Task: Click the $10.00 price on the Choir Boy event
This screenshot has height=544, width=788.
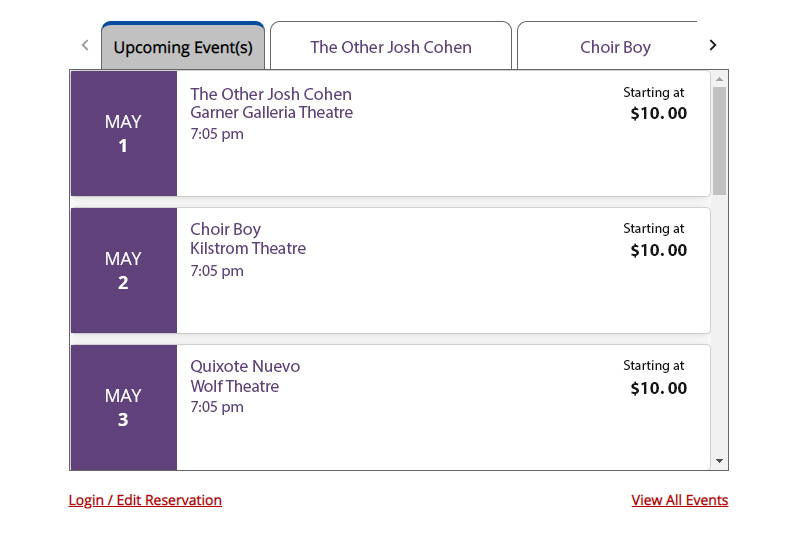Action: point(658,250)
